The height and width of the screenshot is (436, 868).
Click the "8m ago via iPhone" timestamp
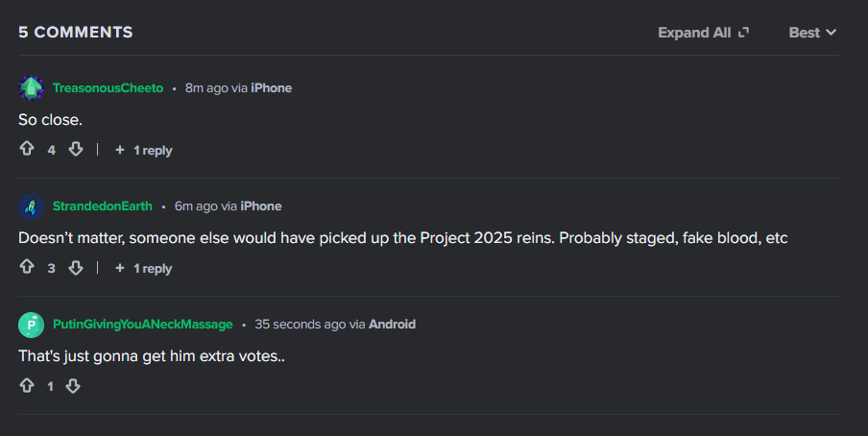pyautogui.click(x=238, y=88)
